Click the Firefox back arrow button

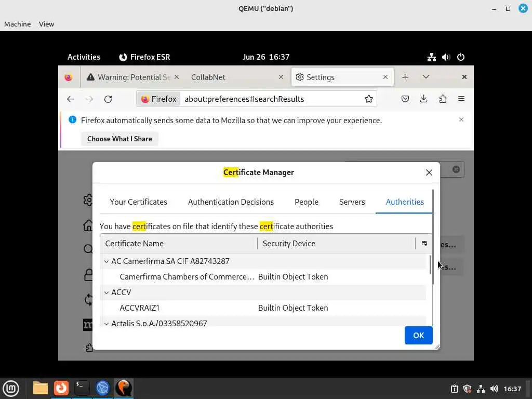point(71,99)
